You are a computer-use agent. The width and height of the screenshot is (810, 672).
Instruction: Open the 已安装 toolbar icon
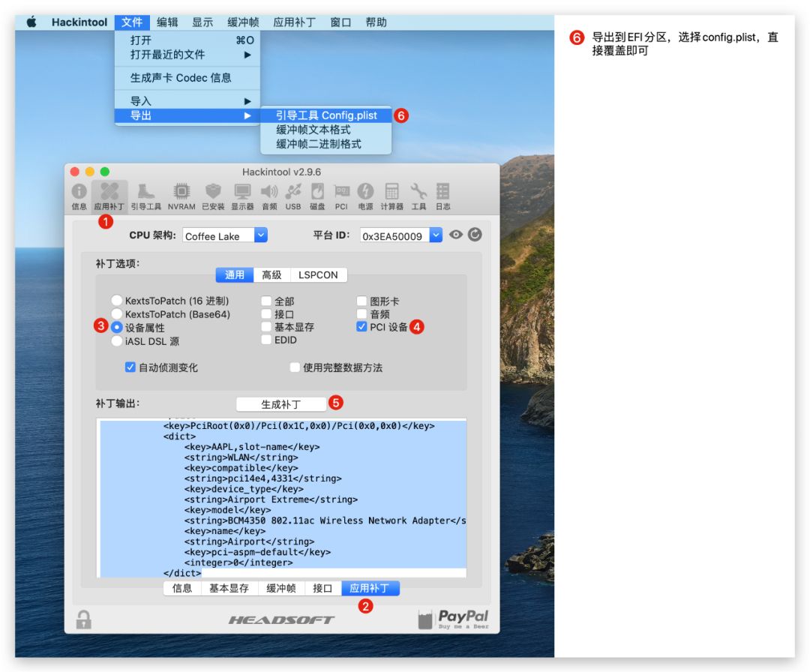[213, 196]
